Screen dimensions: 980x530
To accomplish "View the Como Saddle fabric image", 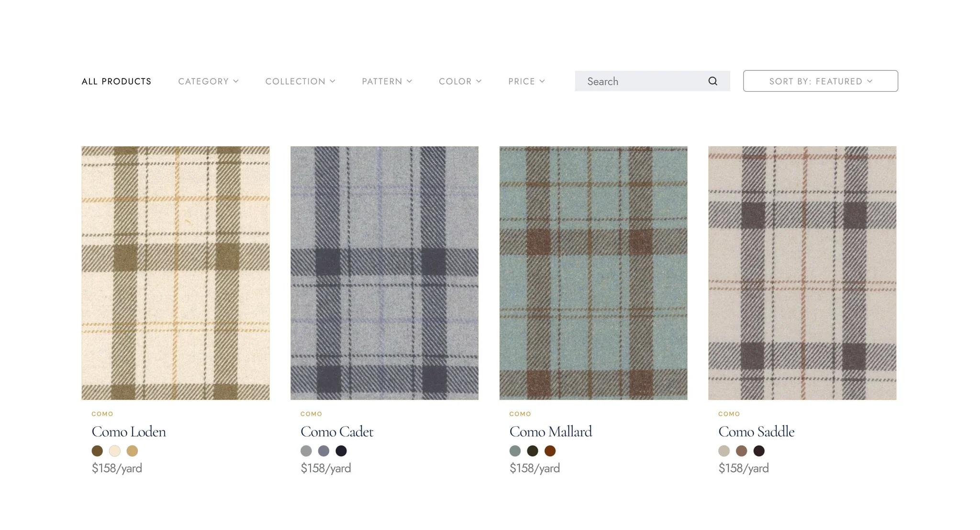I will pyautogui.click(x=802, y=273).
